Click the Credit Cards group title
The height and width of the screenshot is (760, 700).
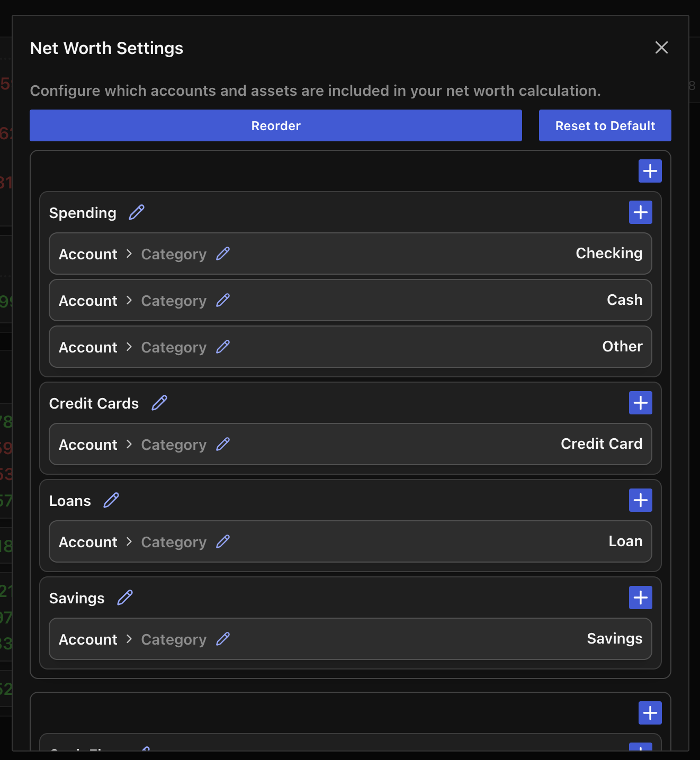pos(94,403)
